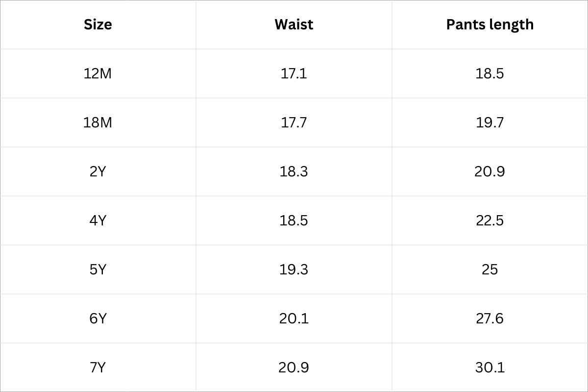Image resolution: width=588 pixels, height=392 pixels.
Task: Select the 18M size cell
Action: point(98,122)
